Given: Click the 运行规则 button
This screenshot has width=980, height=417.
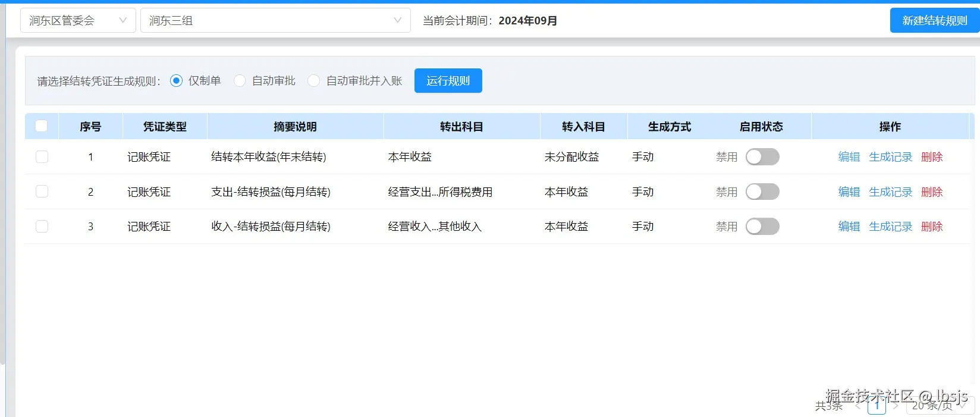Looking at the screenshot, I should click(x=448, y=81).
